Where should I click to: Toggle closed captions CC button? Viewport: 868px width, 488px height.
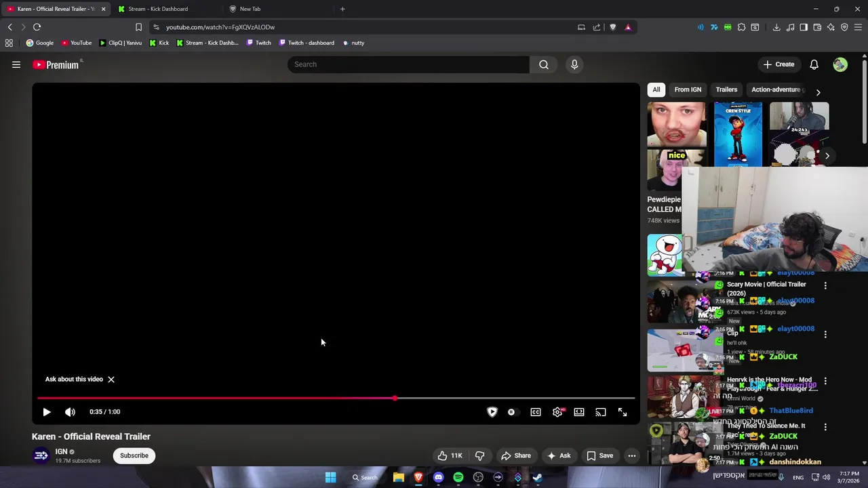[x=536, y=412]
